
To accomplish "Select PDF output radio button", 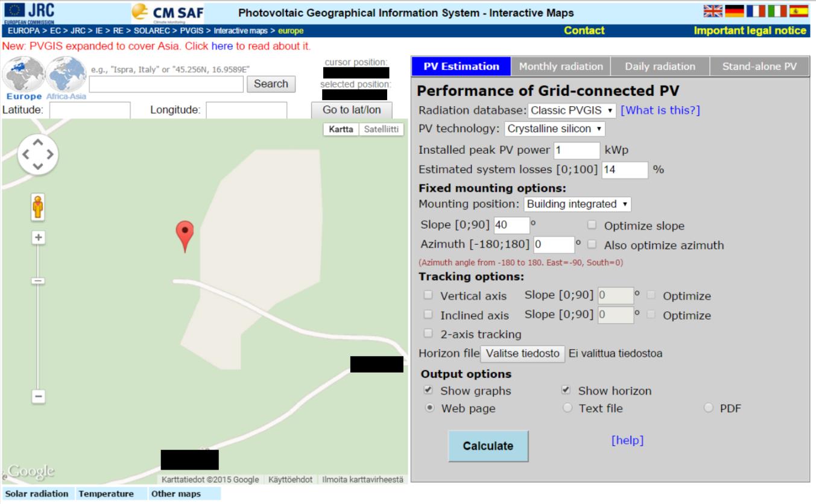I will (708, 408).
